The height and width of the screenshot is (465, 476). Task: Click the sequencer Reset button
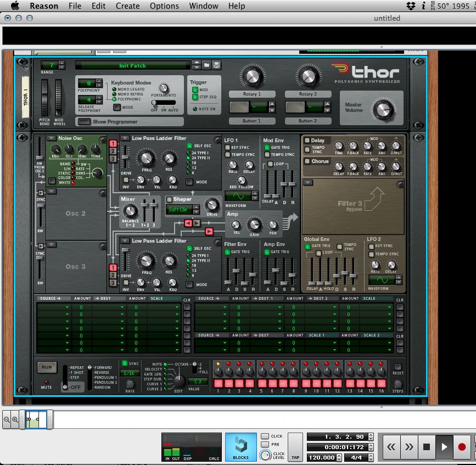pyautogui.click(x=398, y=367)
